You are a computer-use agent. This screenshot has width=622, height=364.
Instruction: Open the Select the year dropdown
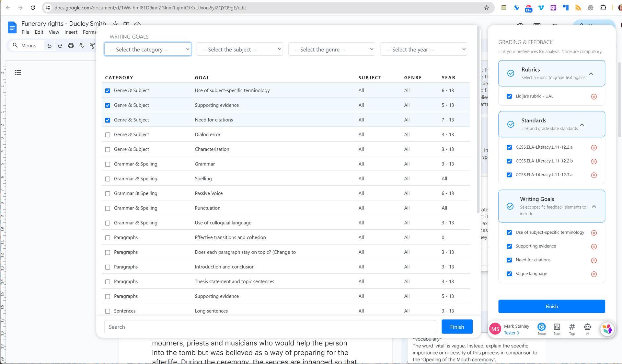click(x=423, y=49)
